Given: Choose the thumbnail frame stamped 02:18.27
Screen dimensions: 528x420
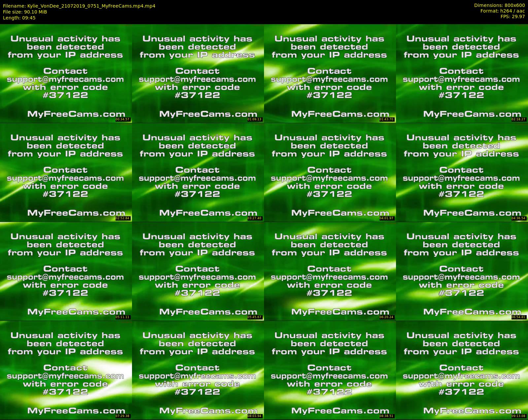Looking at the screenshot, I should tap(462, 73).
